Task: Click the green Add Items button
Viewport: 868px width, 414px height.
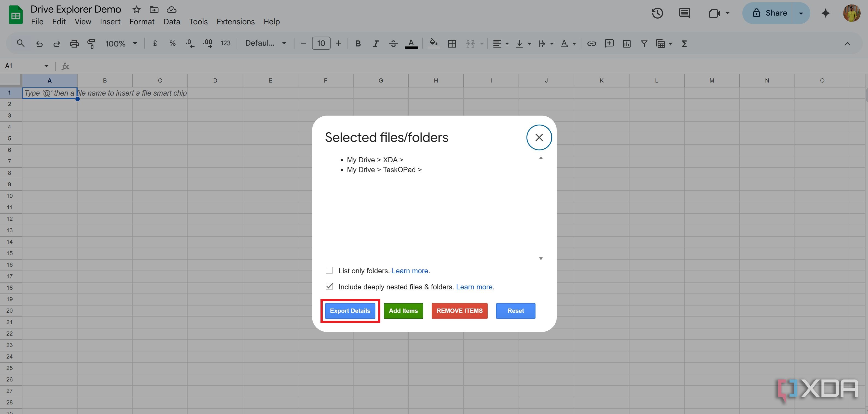Action: [403, 310]
